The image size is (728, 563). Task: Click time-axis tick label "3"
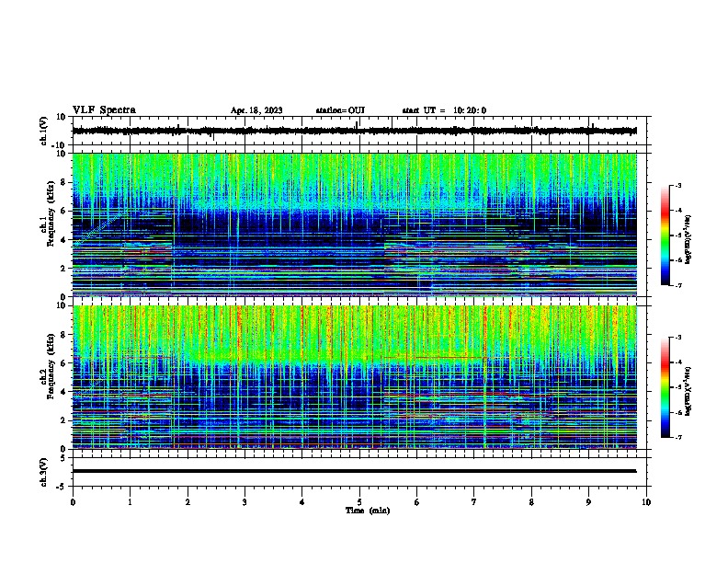(245, 502)
